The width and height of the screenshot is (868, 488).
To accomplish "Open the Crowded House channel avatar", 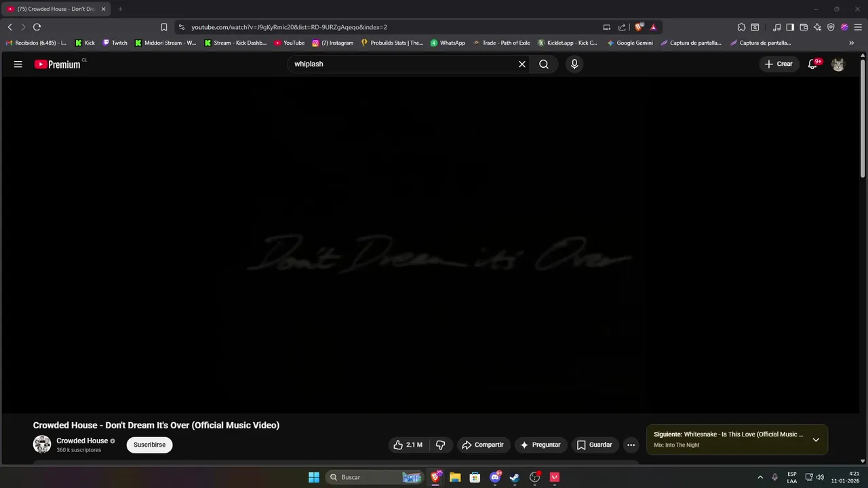I will coord(42,445).
